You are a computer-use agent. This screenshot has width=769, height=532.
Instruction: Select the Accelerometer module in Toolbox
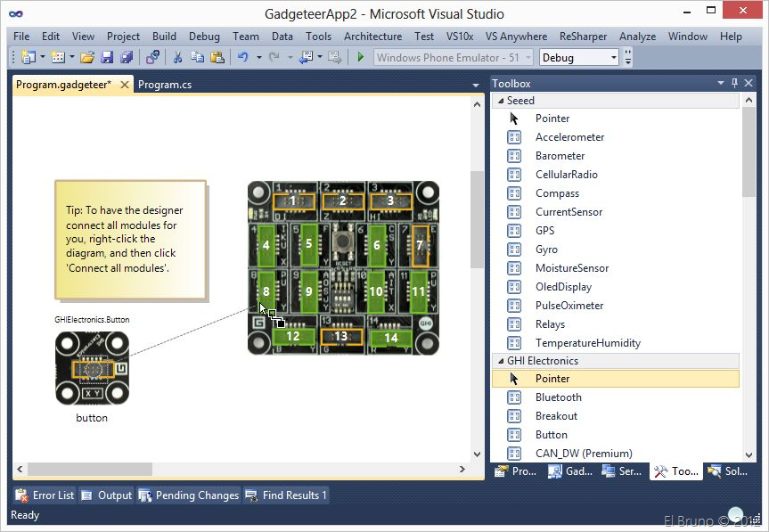569,137
